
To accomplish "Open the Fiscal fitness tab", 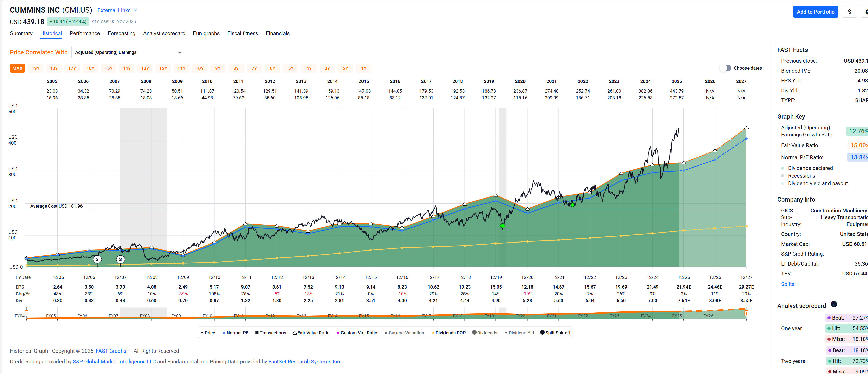I will click(242, 33).
